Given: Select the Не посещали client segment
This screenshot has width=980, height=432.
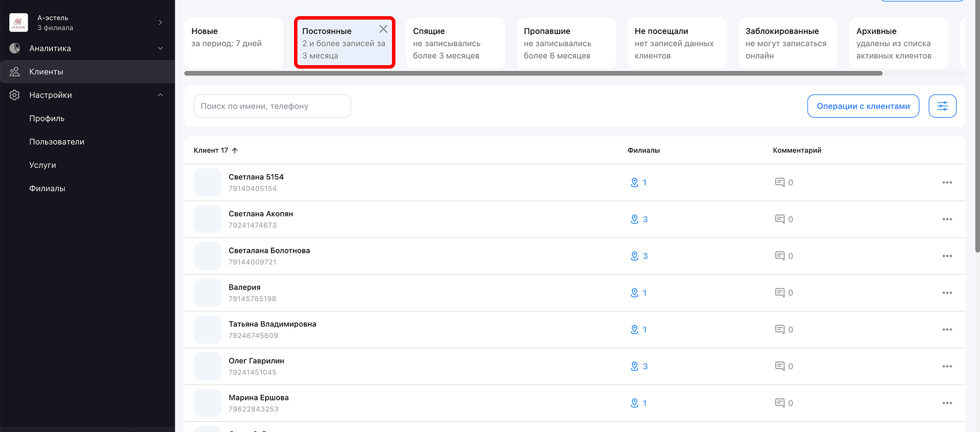Looking at the screenshot, I should (677, 43).
